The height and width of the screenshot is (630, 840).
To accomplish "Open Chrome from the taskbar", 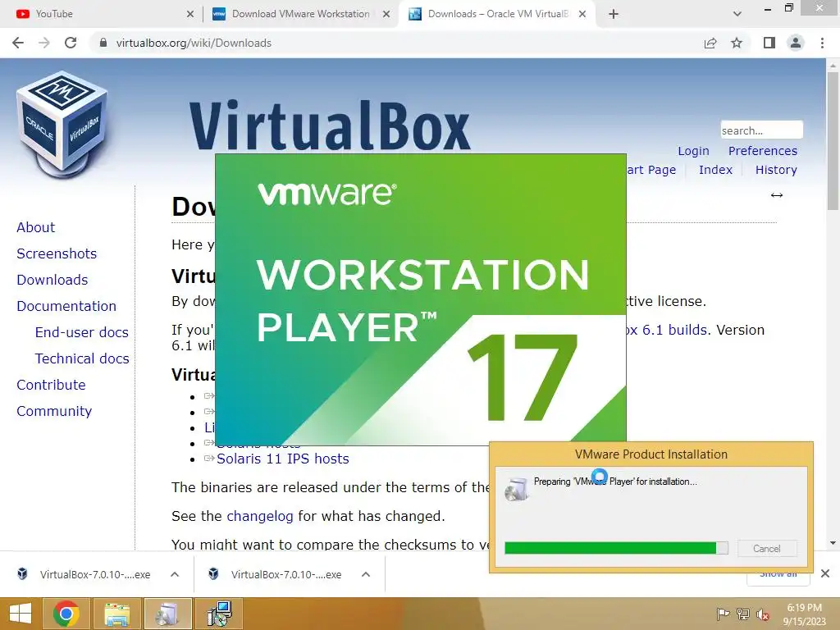I will point(66,614).
